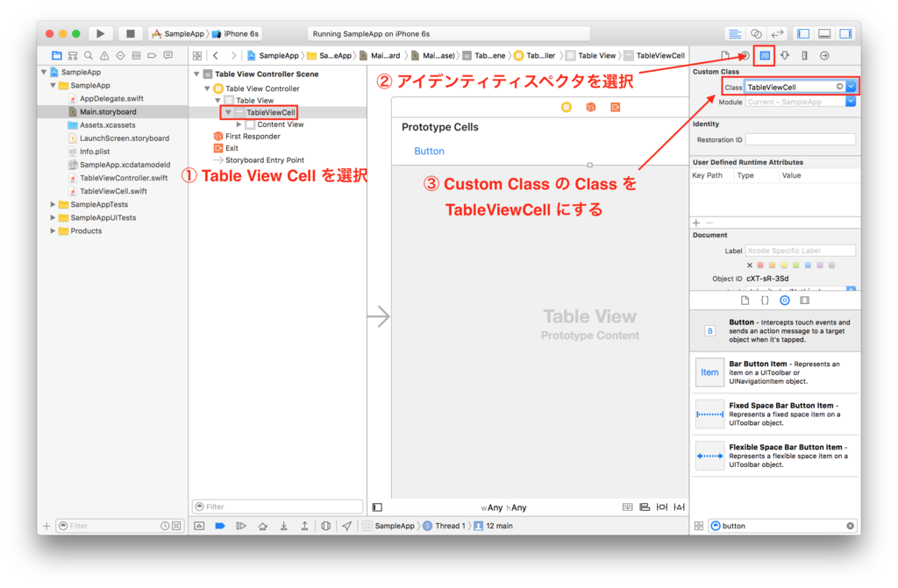Toggle library grid view icon

tap(699, 526)
